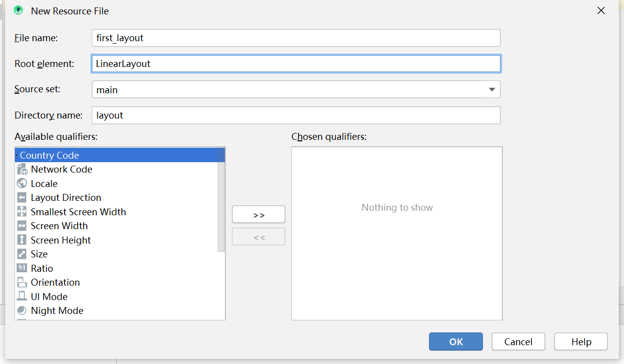This screenshot has width=624, height=364.
Task: Select the Locale qualifier
Action: click(x=116, y=183)
